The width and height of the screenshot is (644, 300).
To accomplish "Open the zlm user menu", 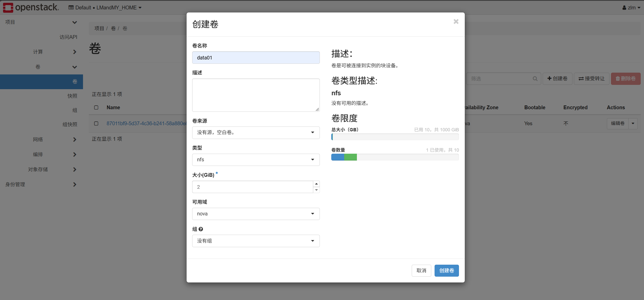I will 631,8.
